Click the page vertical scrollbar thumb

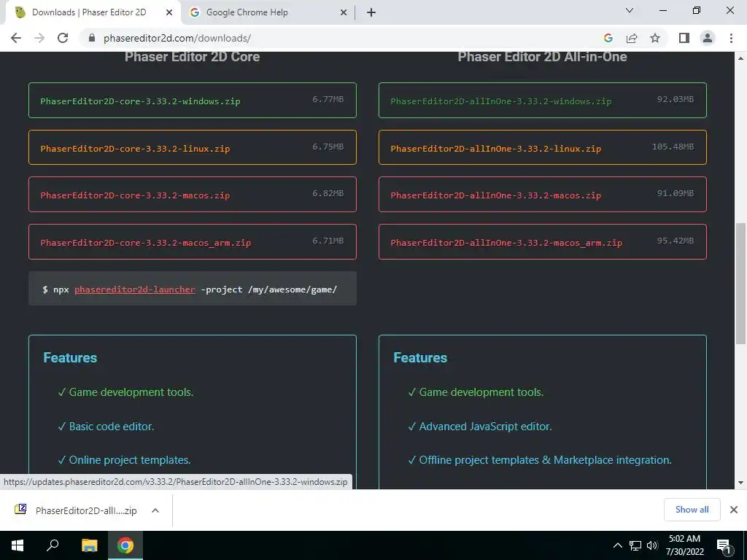(740, 284)
